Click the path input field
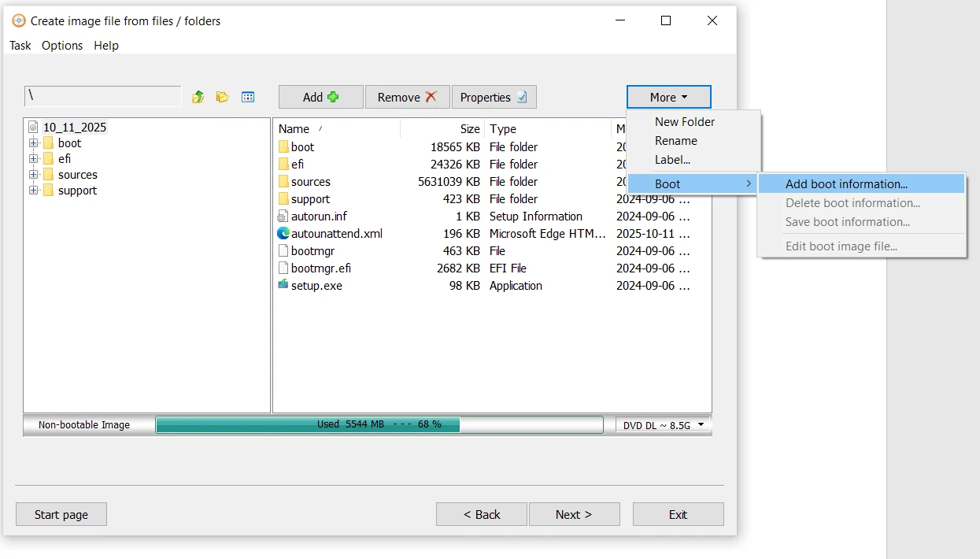This screenshot has width=980, height=559. click(x=102, y=96)
